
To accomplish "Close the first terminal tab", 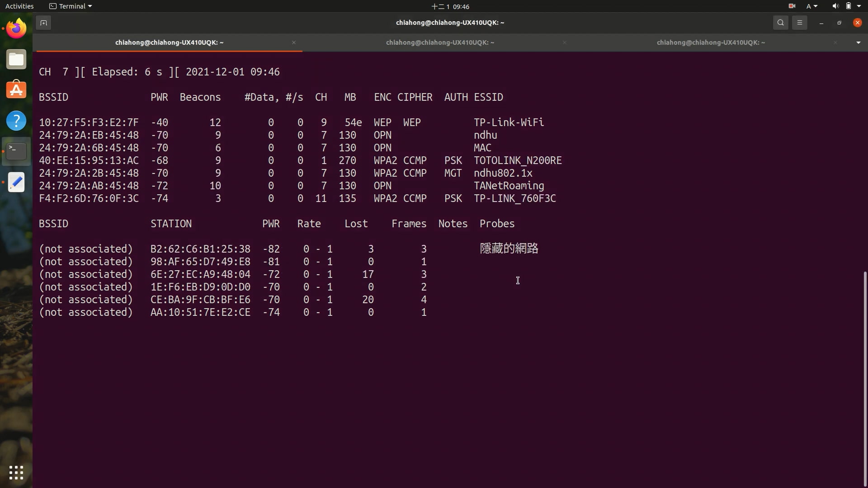I will pyautogui.click(x=294, y=42).
